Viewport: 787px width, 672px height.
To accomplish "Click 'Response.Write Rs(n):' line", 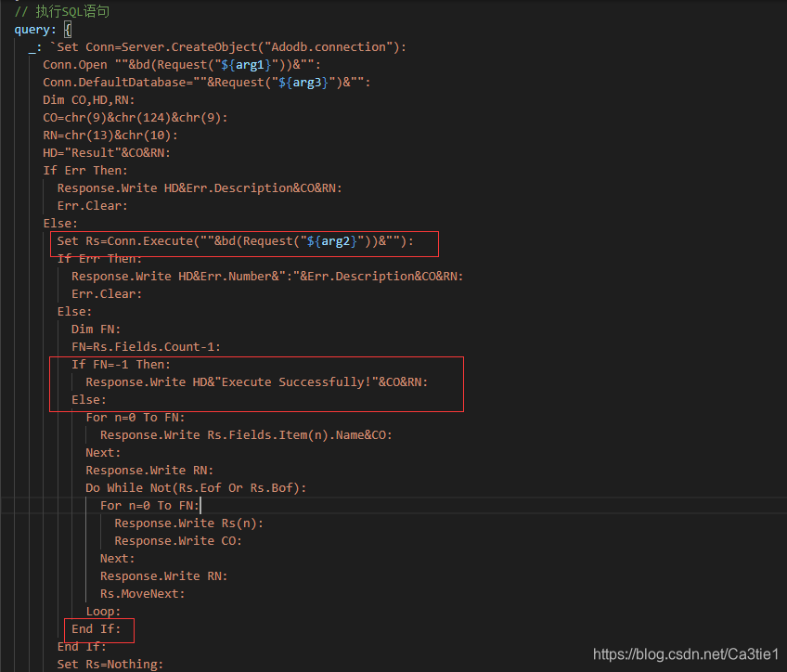I will point(188,523).
